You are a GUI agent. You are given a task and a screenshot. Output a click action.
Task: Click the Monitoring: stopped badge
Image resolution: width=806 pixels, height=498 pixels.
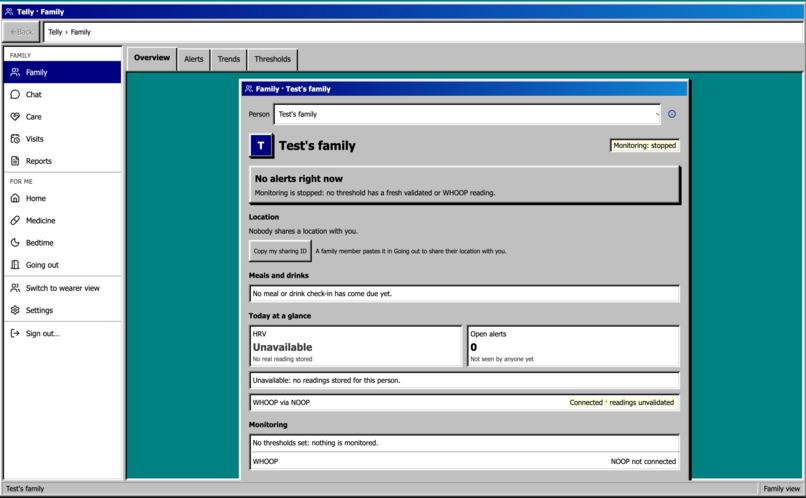(x=645, y=145)
